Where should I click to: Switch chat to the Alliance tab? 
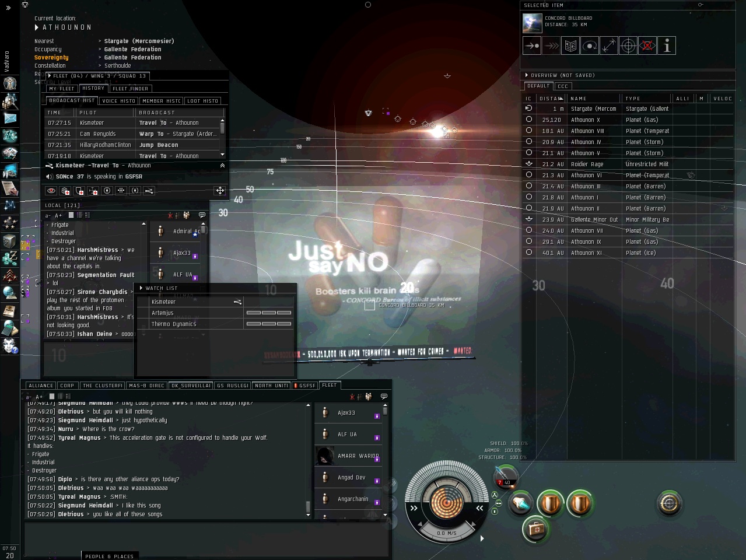pos(41,386)
